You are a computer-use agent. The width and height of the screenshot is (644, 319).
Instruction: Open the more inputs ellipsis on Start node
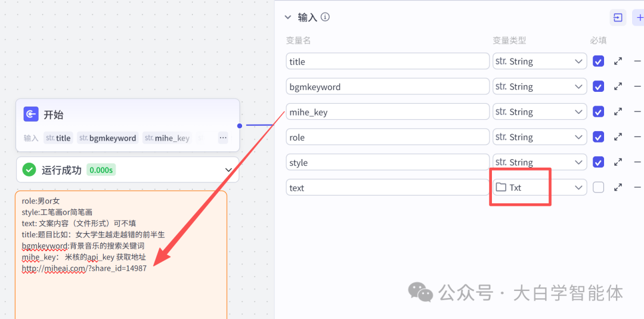[223, 138]
